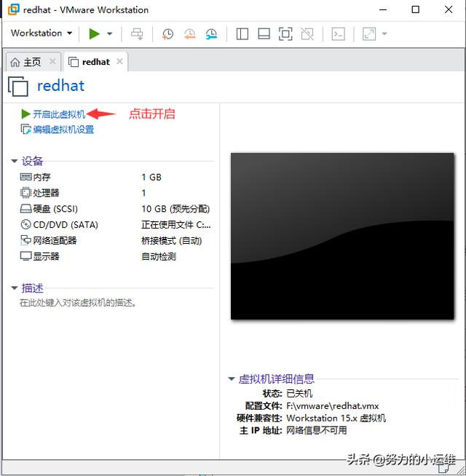Toggle the library sidebar panel icon
The width and height of the screenshot is (466, 476).
(242, 33)
